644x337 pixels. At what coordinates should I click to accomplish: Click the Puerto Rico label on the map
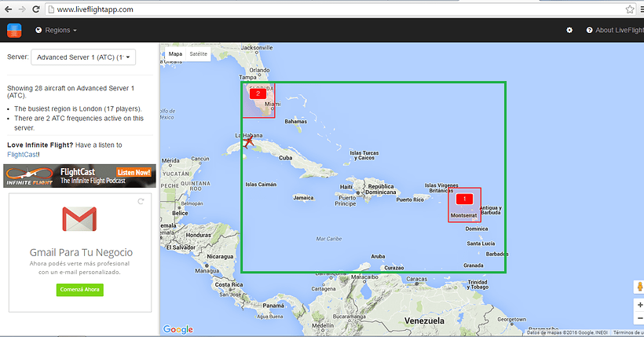[410, 200]
